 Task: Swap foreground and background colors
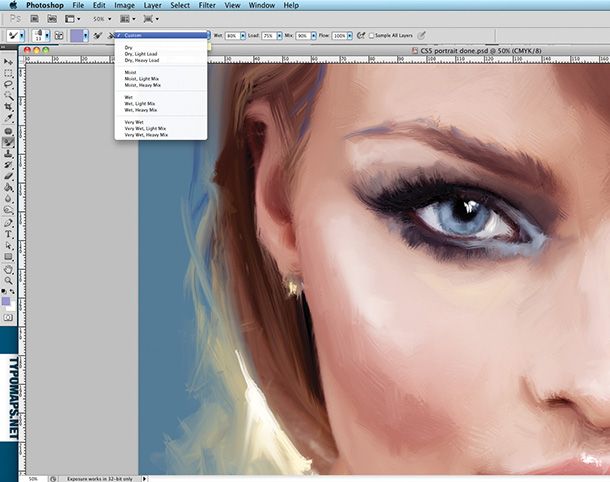click(12, 291)
